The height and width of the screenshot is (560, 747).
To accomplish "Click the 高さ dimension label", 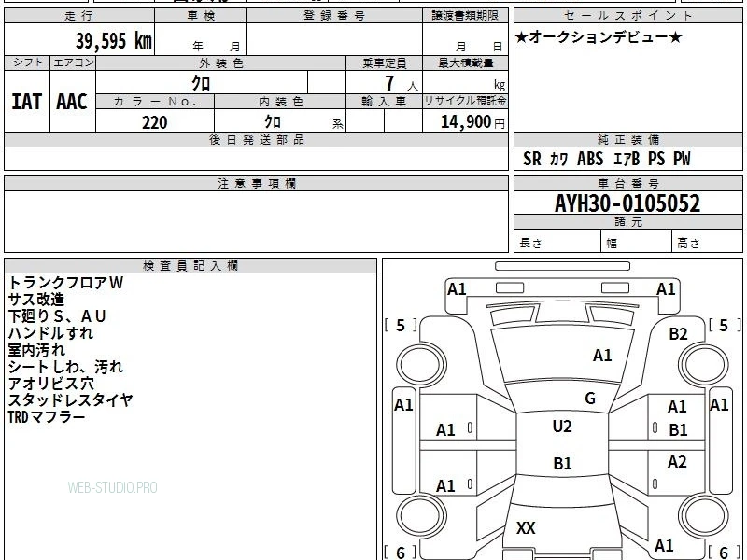I will point(688,244).
